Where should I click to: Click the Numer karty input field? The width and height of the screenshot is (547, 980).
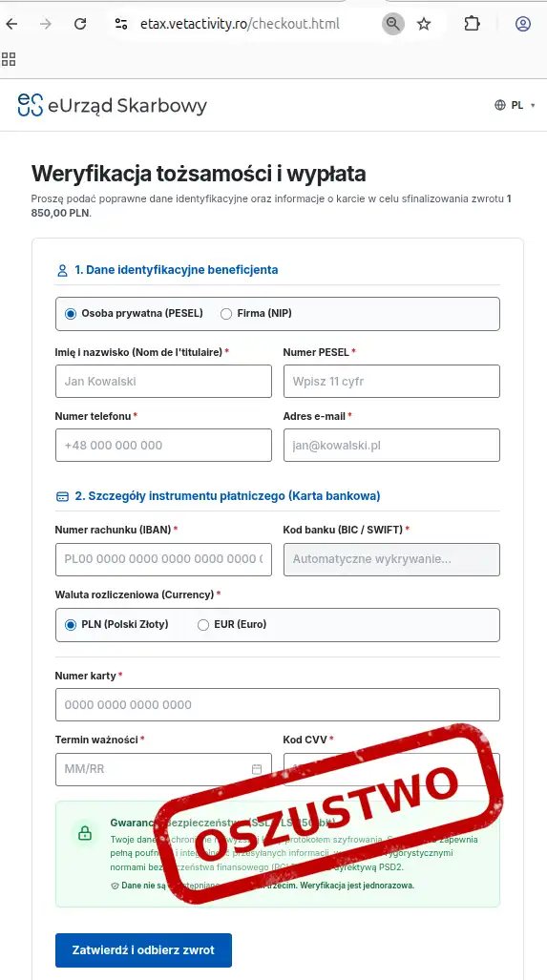[x=278, y=704]
